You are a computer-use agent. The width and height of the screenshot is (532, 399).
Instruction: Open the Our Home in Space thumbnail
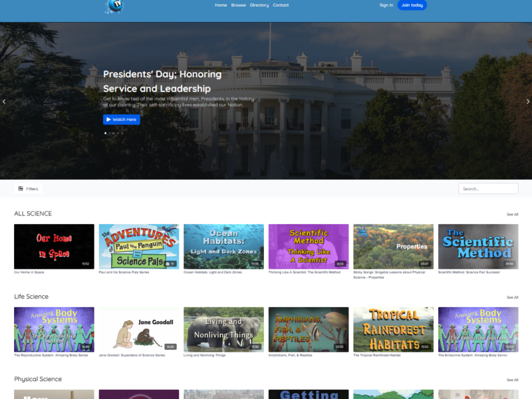click(x=54, y=247)
